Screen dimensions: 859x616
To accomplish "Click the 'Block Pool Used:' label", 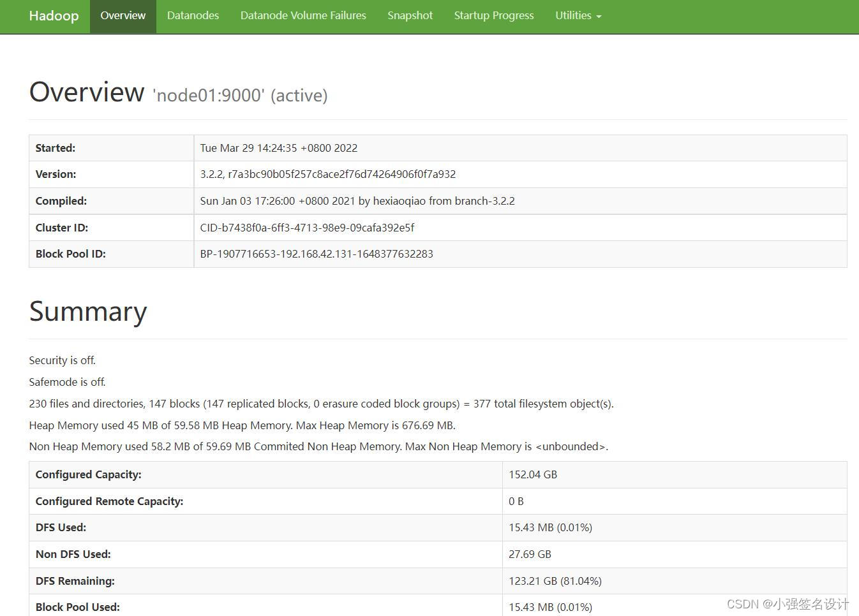I will click(78, 607).
